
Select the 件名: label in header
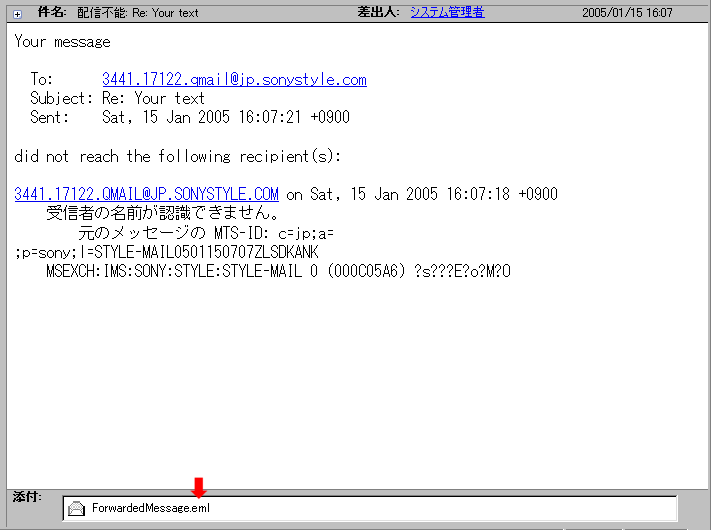(52, 12)
